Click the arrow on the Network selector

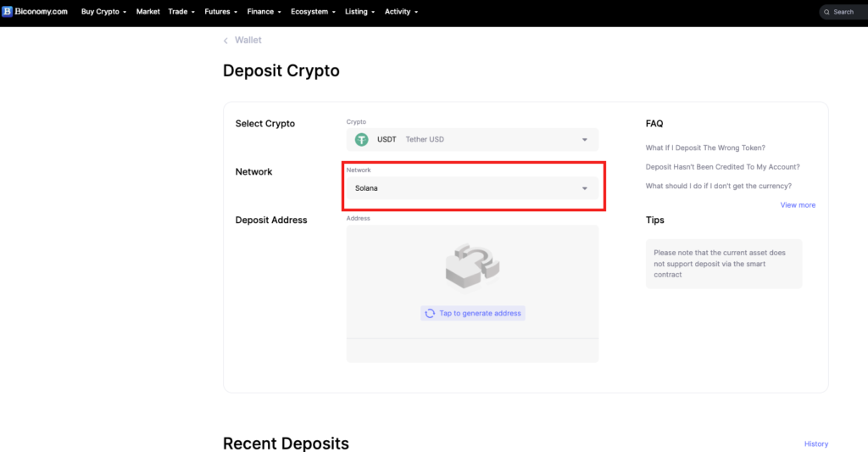[585, 189]
